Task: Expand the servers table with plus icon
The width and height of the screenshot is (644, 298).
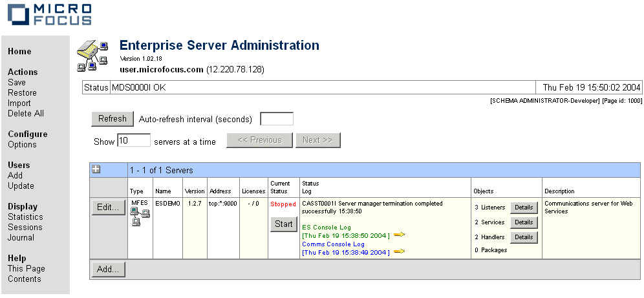Action: 96,169
